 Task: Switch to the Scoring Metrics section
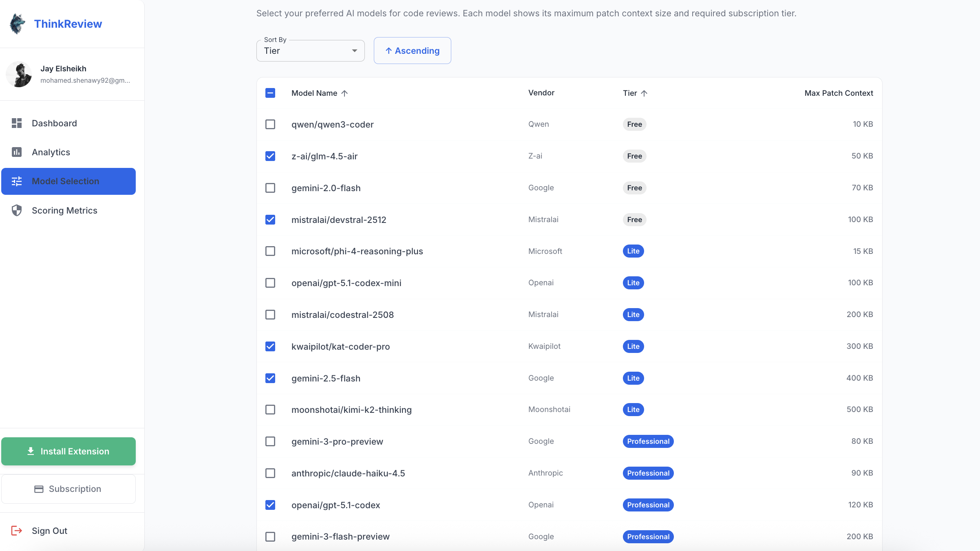(64, 211)
